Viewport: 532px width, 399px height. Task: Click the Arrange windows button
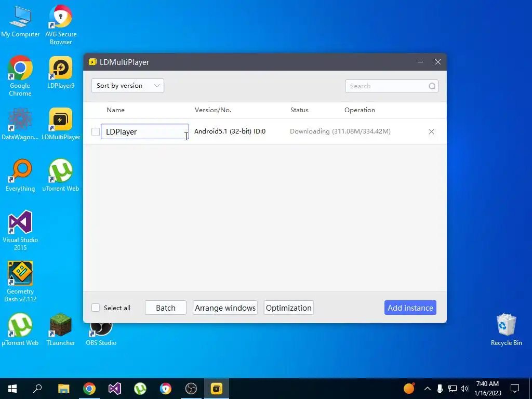(x=225, y=308)
